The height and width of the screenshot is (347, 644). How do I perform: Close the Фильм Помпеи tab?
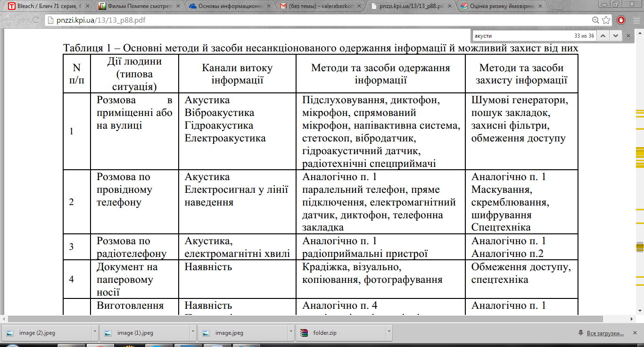[x=178, y=7]
